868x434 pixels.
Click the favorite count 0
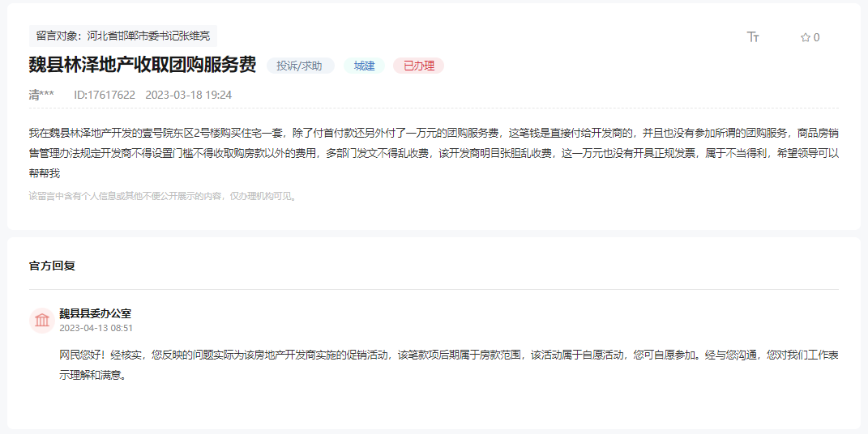click(x=816, y=37)
